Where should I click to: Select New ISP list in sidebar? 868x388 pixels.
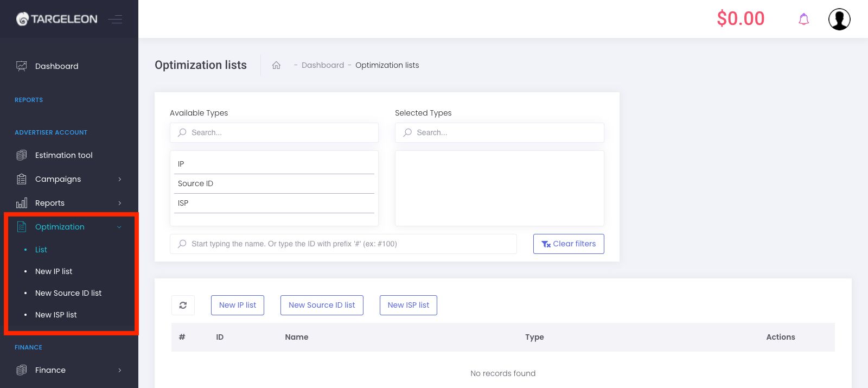(56, 315)
